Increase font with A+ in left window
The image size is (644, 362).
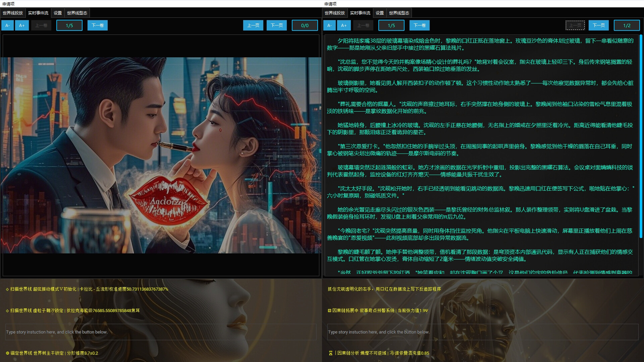point(22,25)
